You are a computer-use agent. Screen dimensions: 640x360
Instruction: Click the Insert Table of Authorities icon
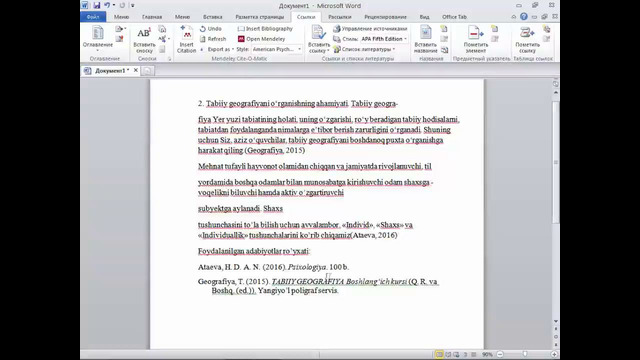coord(547,29)
